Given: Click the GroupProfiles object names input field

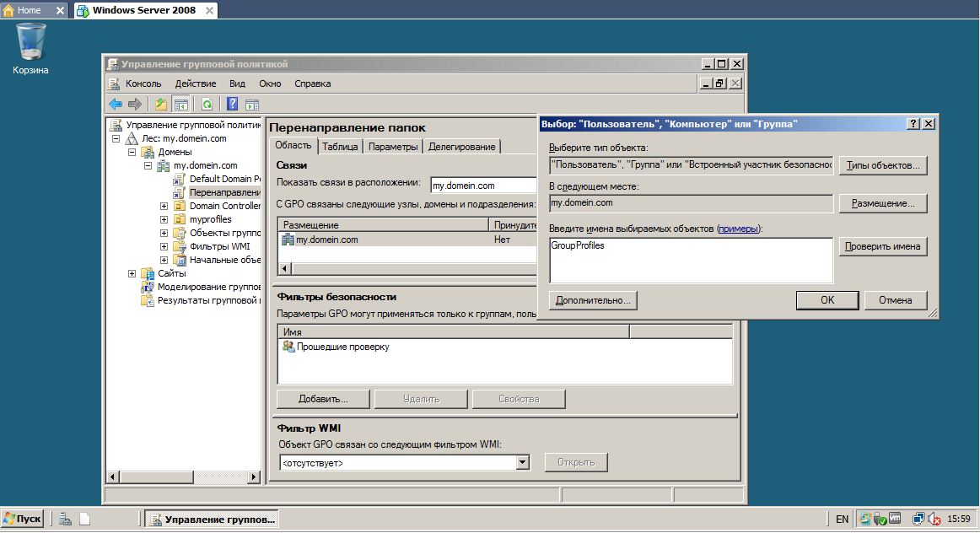Looking at the screenshot, I should (691, 260).
